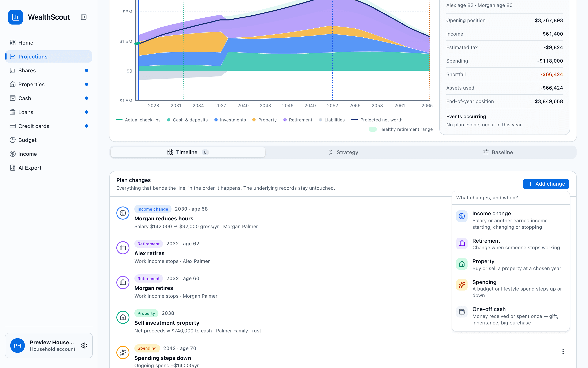Click the Spending steps down timeline icon
This screenshot has width=588, height=368.
tap(123, 352)
